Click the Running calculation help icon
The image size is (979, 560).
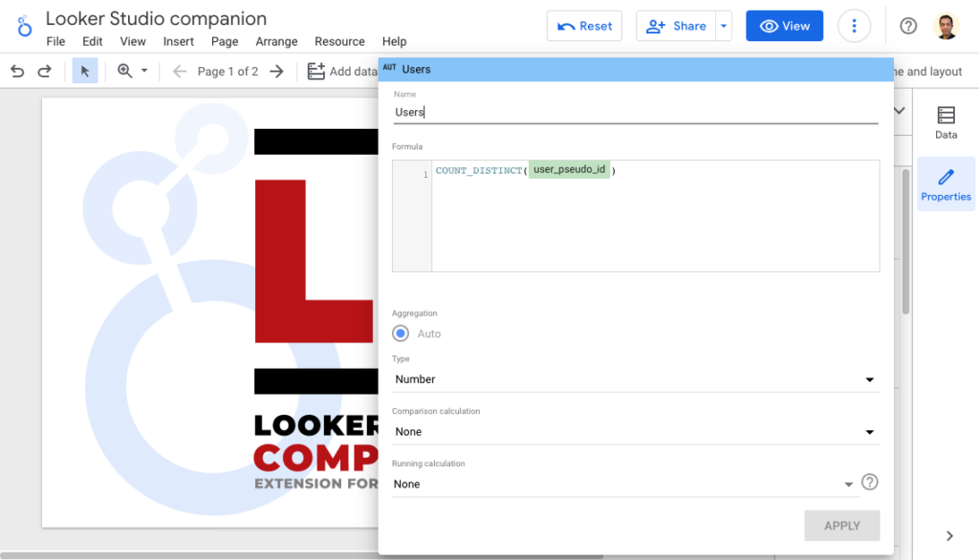[870, 482]
